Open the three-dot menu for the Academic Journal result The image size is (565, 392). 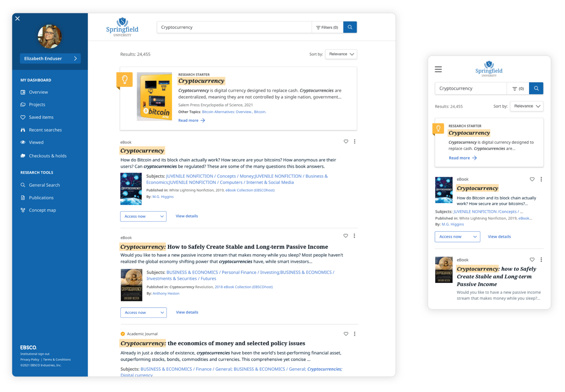click(354, 334)
